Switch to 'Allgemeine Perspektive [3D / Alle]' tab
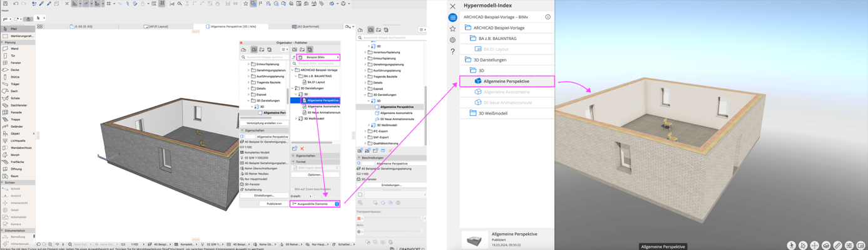The image size is (868, 250). pos(231,26)
